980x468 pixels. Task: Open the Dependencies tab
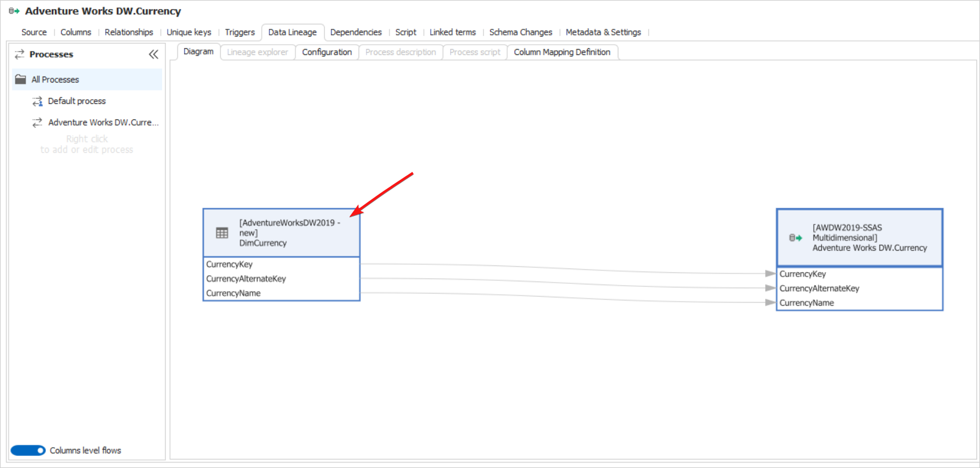pyautogui.click(x=356, y=32)
